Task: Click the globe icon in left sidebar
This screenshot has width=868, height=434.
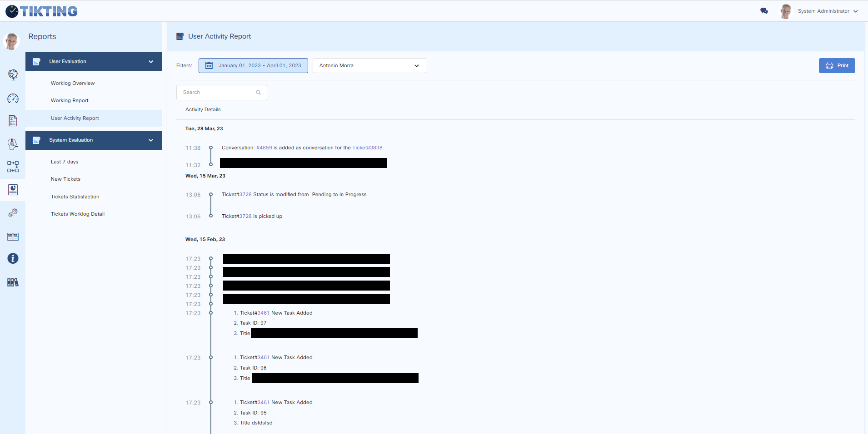Action: 13,74
